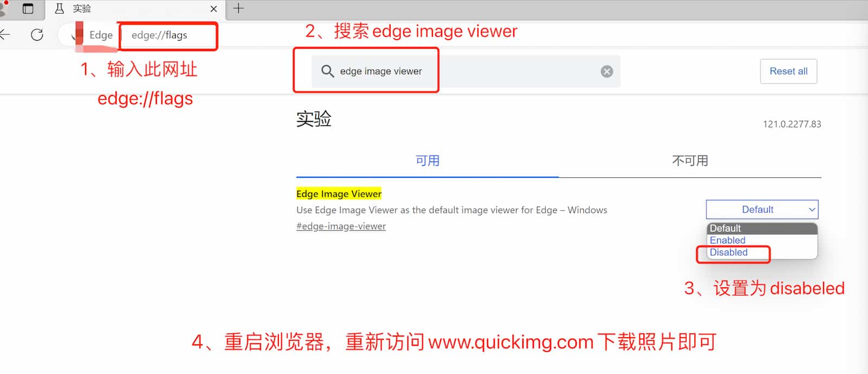
Task: Click the magnifier search icon
Action: coord(327,71)
